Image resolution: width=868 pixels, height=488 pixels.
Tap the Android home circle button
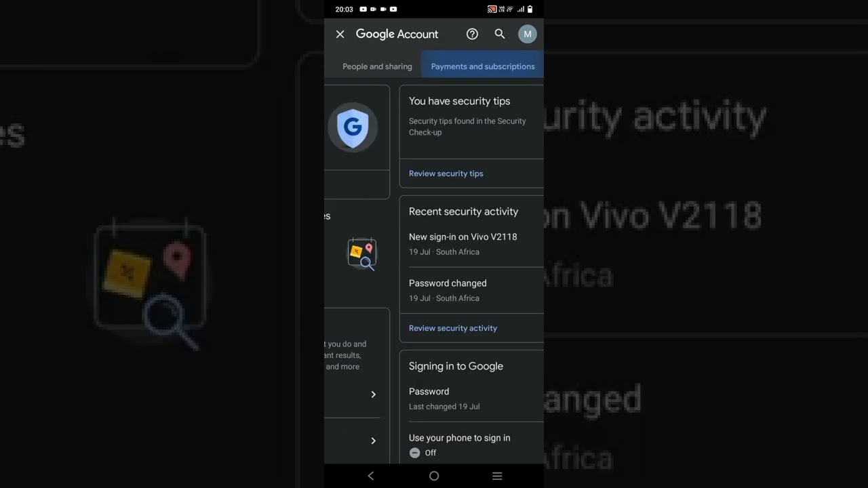tap(434, 476)
